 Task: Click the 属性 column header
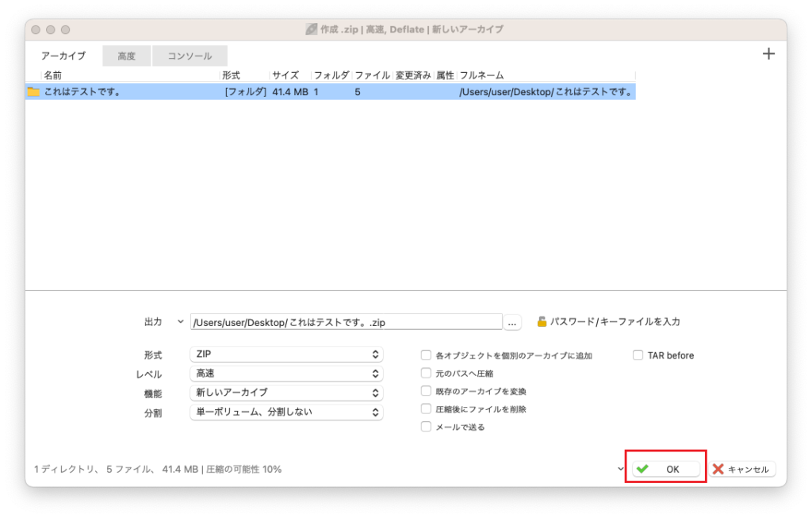click(x=445, y=75)
